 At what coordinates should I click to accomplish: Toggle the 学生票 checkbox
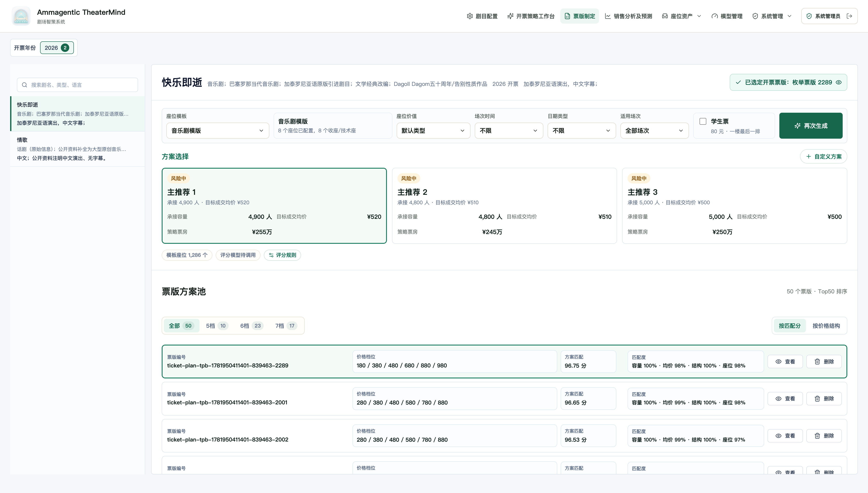click(x=703, y=122)
